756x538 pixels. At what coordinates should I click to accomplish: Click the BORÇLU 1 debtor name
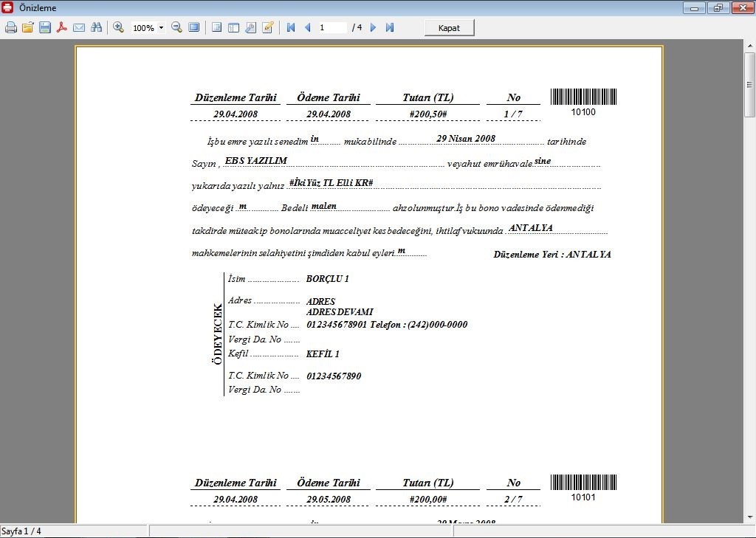pos(327,279)
